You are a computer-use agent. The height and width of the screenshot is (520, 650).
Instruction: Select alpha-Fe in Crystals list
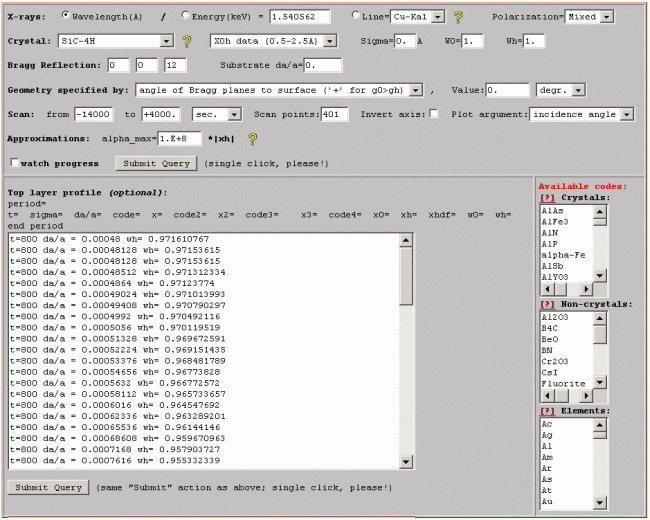[563, 255]
